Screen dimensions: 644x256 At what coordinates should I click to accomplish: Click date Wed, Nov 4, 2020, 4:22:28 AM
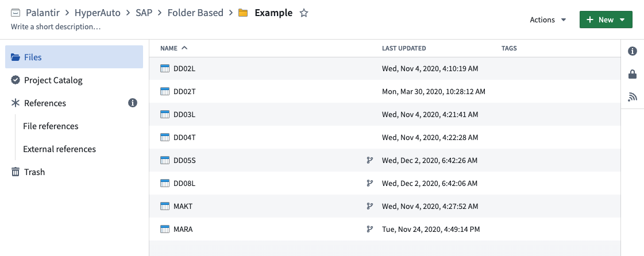pos(430,137)
